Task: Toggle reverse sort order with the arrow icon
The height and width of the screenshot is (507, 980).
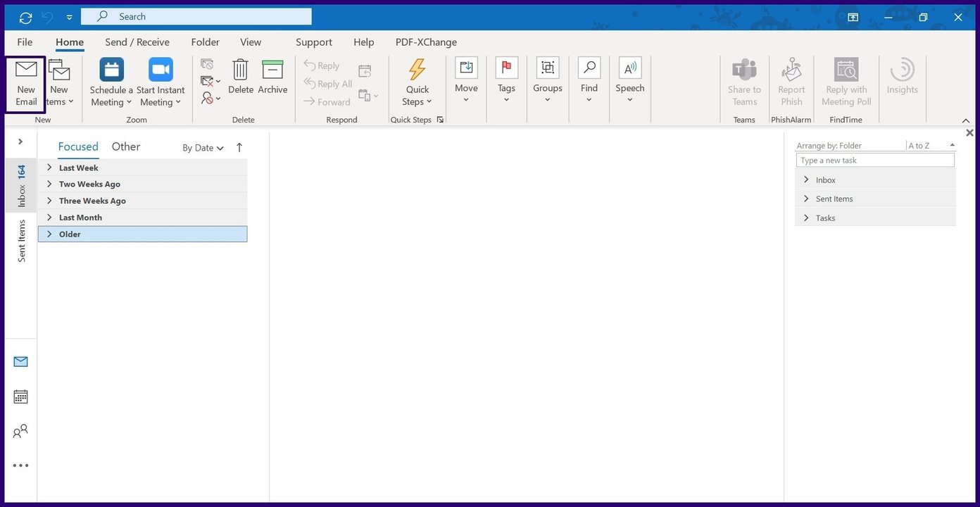Action: point(239,148)
